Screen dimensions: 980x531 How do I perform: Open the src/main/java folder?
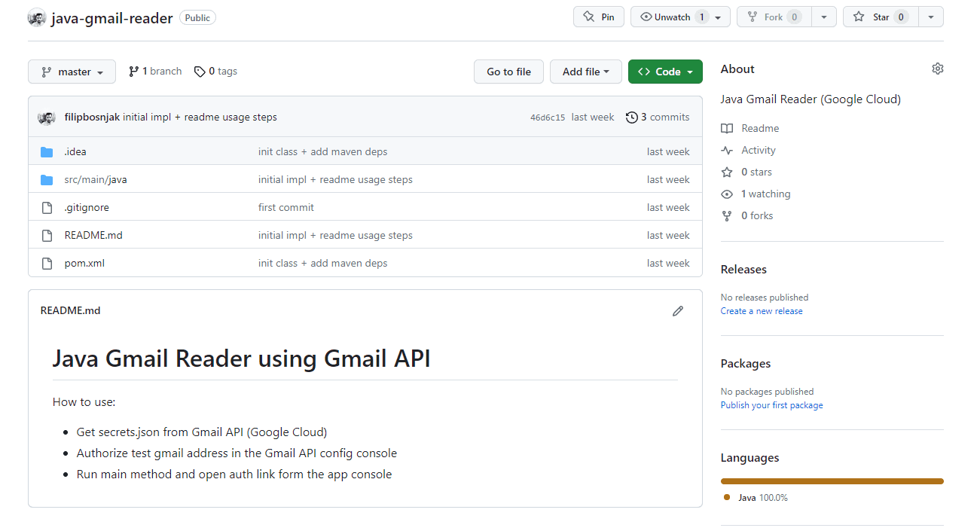[x=96, y=179]
